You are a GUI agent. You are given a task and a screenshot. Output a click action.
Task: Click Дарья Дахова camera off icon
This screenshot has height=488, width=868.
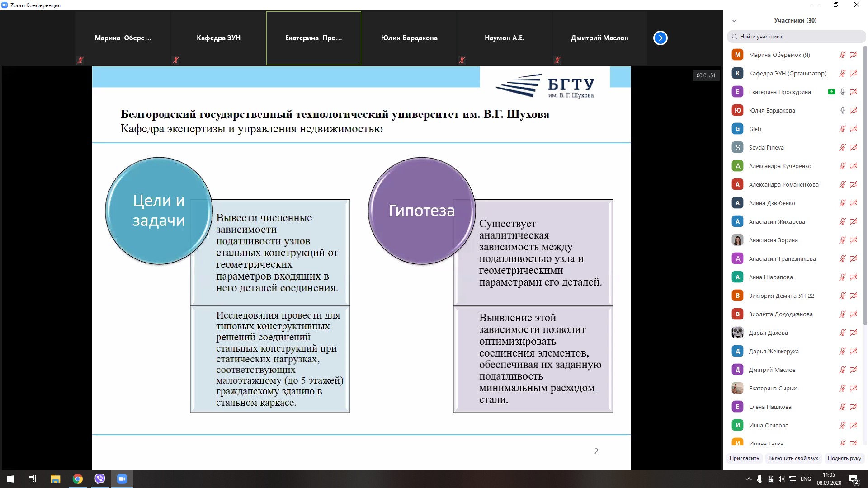(854, 333)
